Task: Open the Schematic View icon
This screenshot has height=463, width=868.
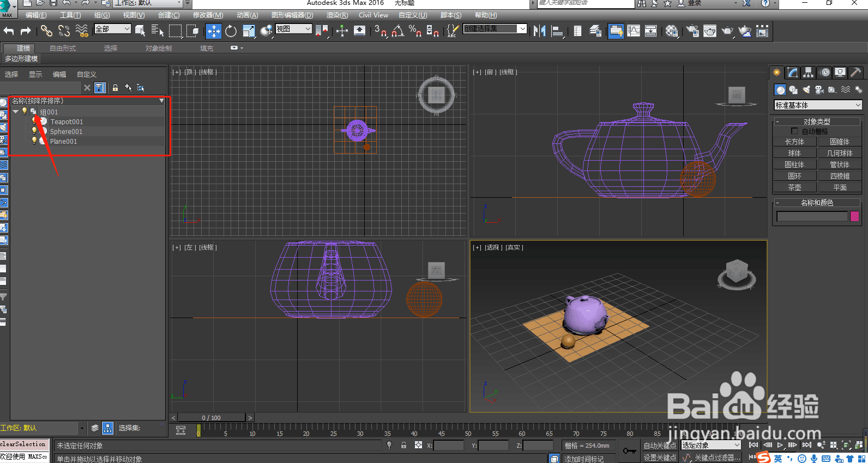Action: click(651, 31)
